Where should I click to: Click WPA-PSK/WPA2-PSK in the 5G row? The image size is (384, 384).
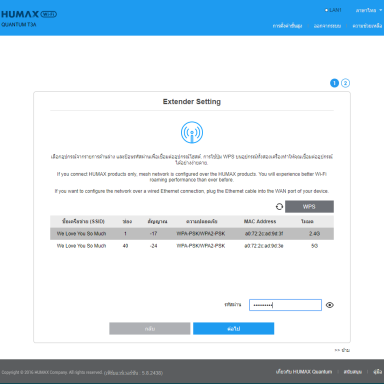201,246
